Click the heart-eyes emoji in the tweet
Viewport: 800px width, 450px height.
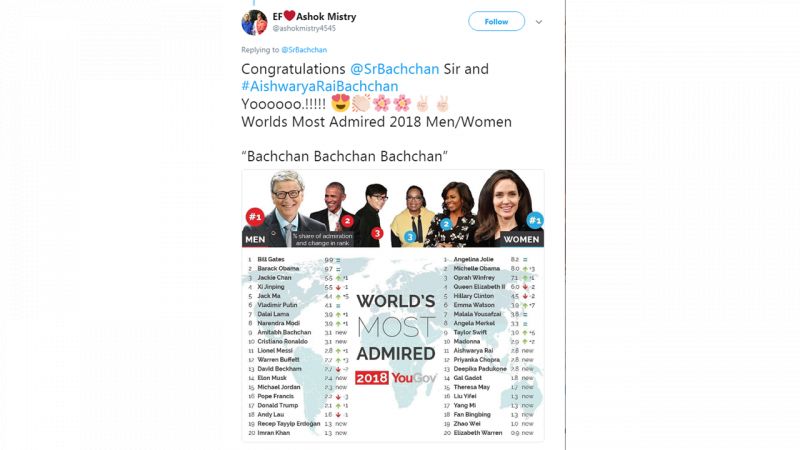338,104
